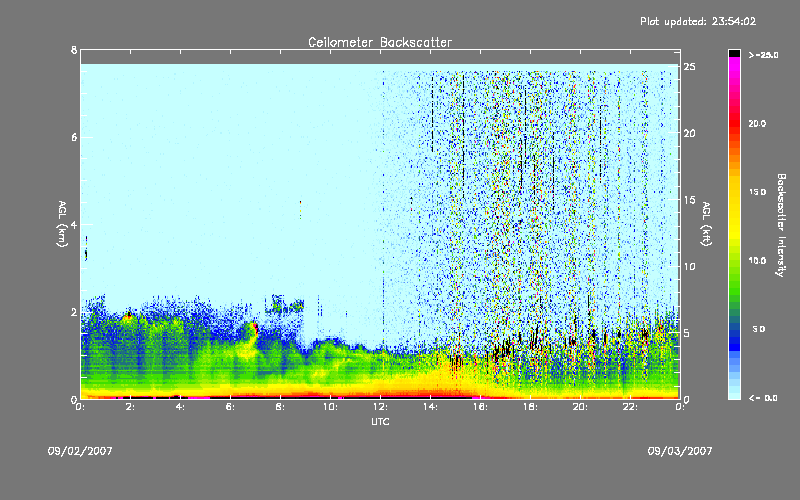This screenshot has height=500, width=800.
Task: Click the '10:' hour label on the time axis
Action: pyautogui.click(x=330, y=407)
